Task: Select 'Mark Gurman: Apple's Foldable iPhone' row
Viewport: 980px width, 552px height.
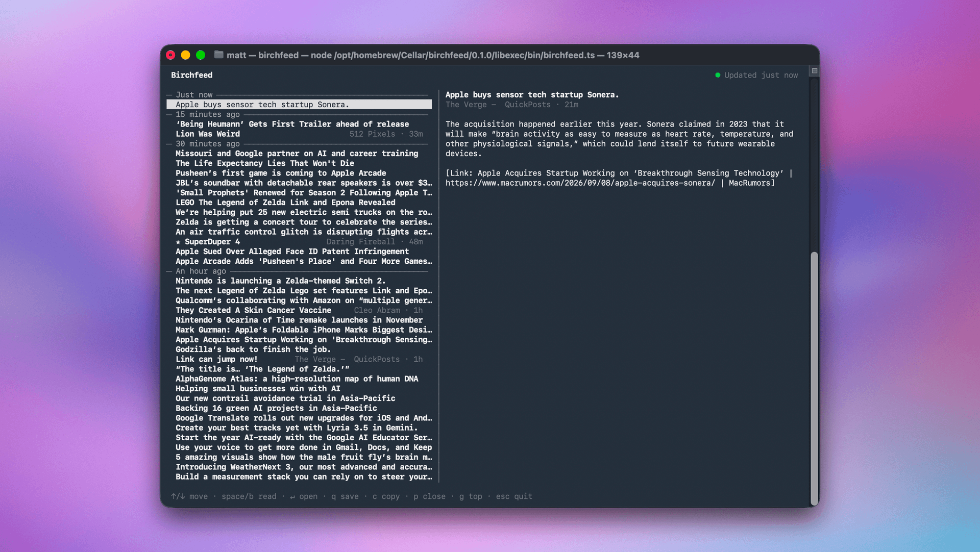Action: (x=304, y=330)
